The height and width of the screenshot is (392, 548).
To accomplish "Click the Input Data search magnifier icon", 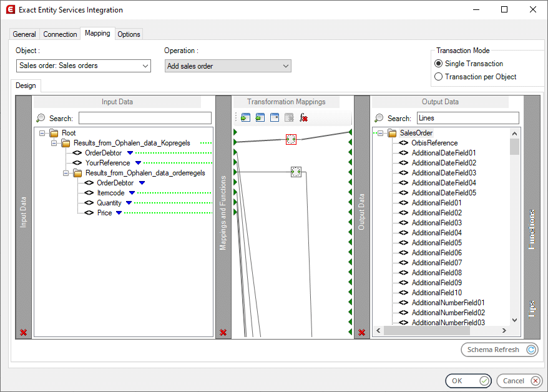I will pyautogui.click(x=41, y=118).
